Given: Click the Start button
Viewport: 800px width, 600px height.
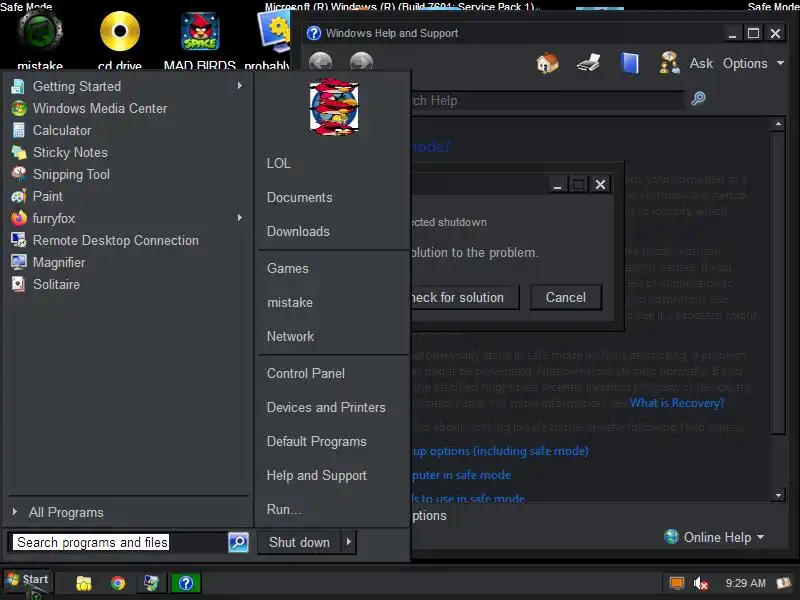Looking at the screenshot, I should pos(28,581).
